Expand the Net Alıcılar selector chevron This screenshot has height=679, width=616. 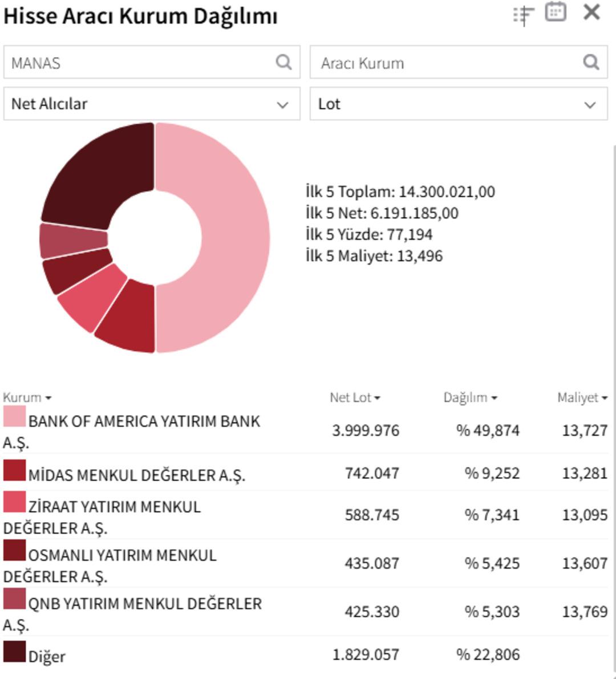pos(282,104)
